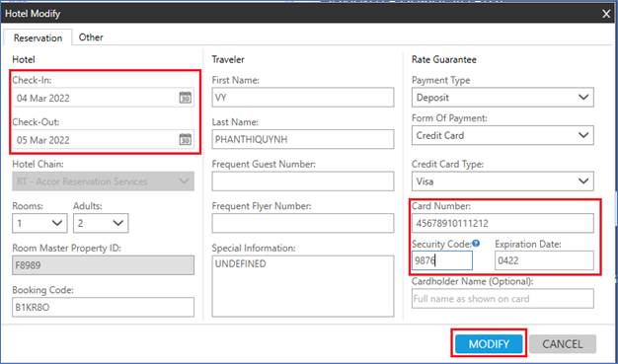Close the Hotel Modify dialog

click(x=606, y=14)
